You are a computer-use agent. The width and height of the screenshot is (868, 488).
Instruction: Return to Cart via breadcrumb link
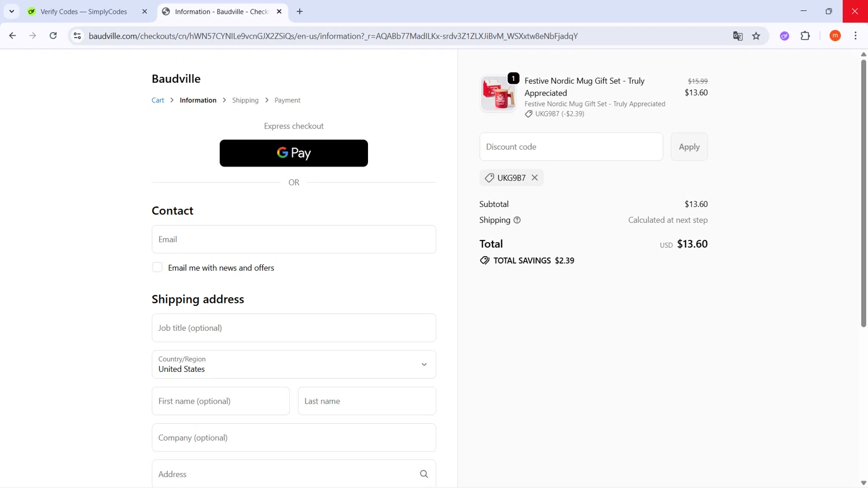coord(158,100)
